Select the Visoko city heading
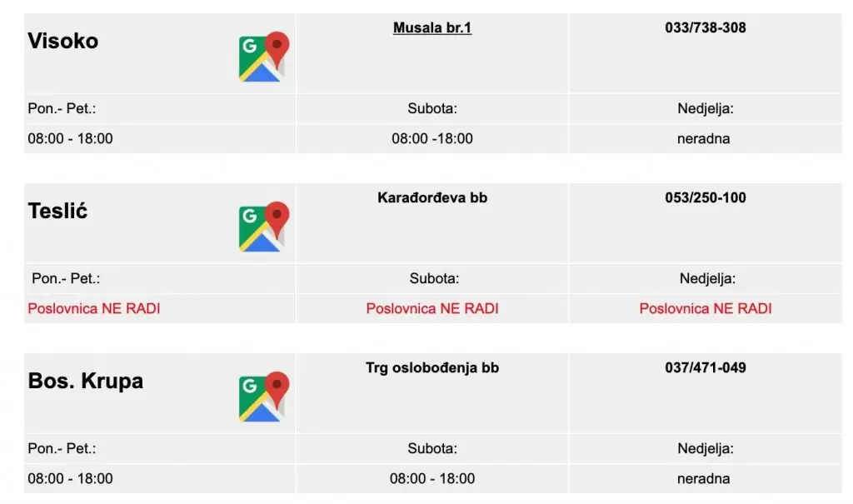The image size is (853, 504). pos(62,40)
